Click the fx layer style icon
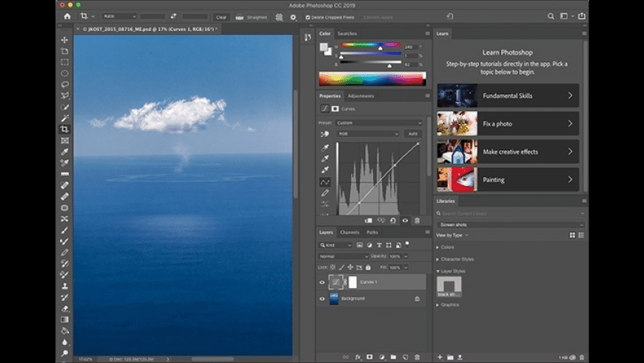 358,357
